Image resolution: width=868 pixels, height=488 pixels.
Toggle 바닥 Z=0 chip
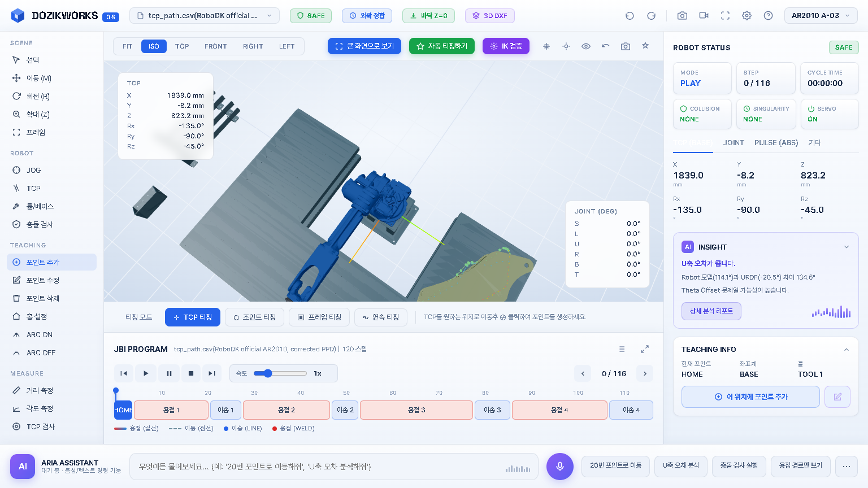[x=428, y=16]
